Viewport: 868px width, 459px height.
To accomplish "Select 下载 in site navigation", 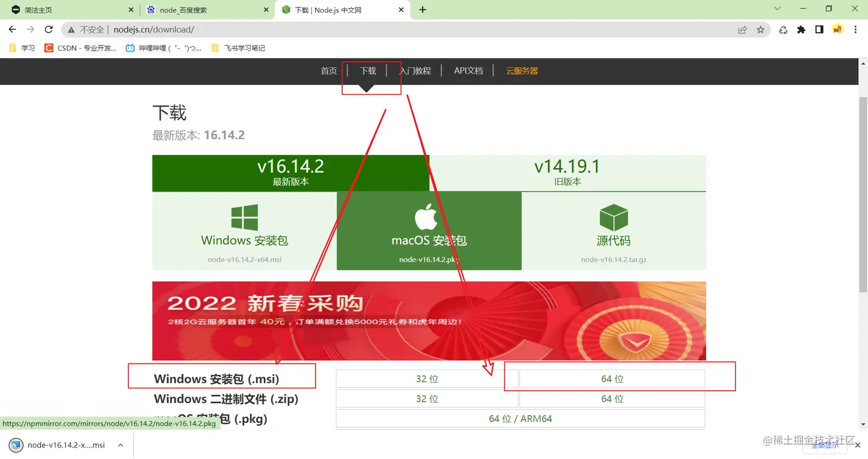I will click(368, 71).
